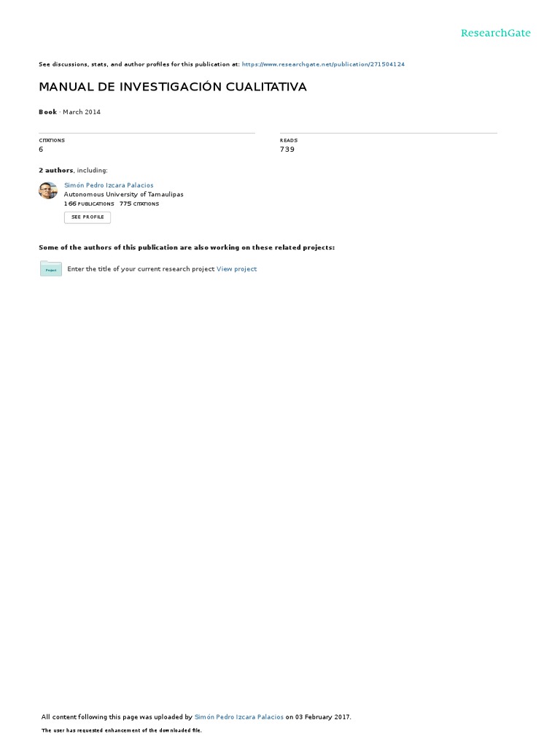The image size is (560, 747).
Task: Click the 2 authors text
Action: point(55,171)
